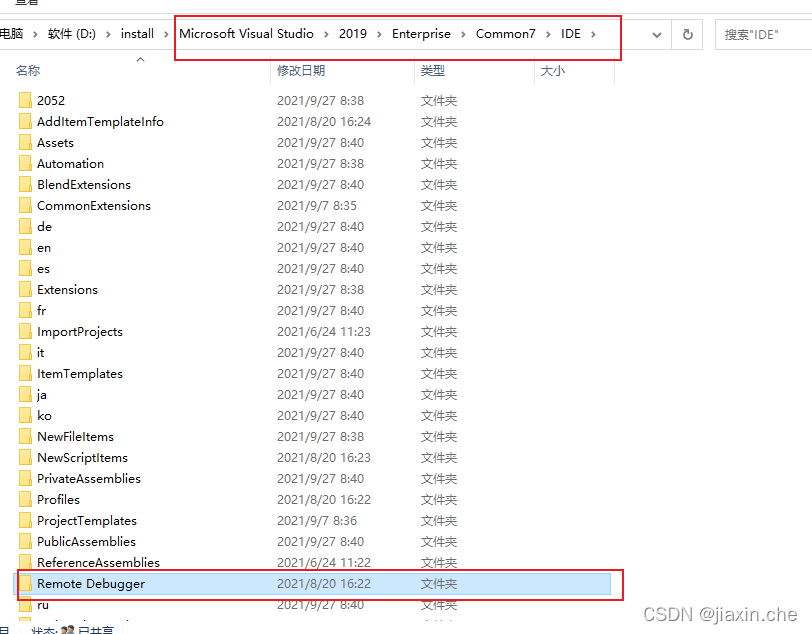812x634 pixels.
Task: Navigate to Enterprise breadcrumb segment
Action: (x=421, y=34)
